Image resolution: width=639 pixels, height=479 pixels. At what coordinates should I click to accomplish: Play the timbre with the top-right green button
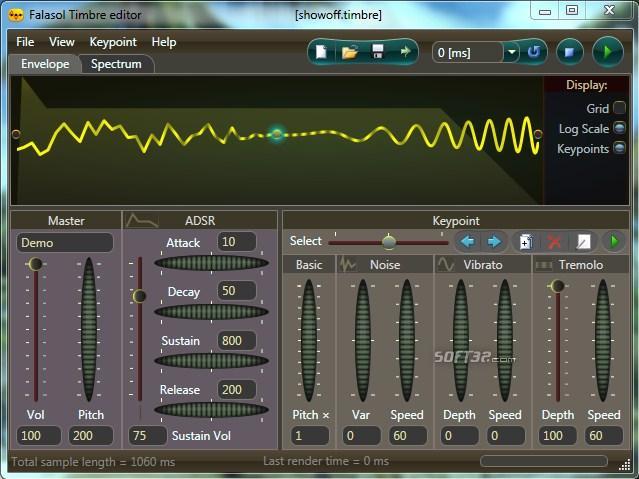pos(607,52)
